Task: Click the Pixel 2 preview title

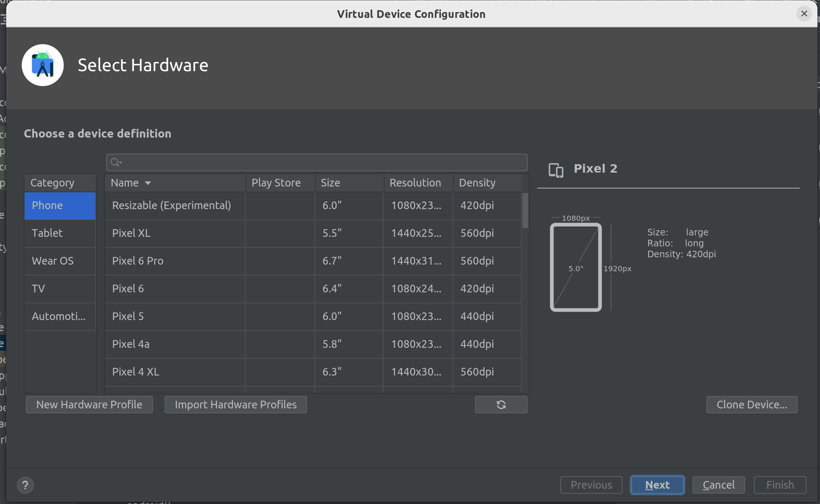Action: (595, 169)
